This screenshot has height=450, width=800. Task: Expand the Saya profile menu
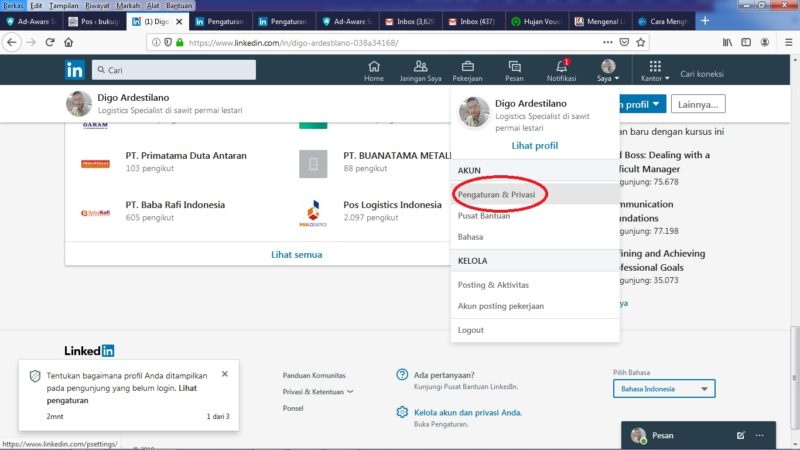pos(608,71)
